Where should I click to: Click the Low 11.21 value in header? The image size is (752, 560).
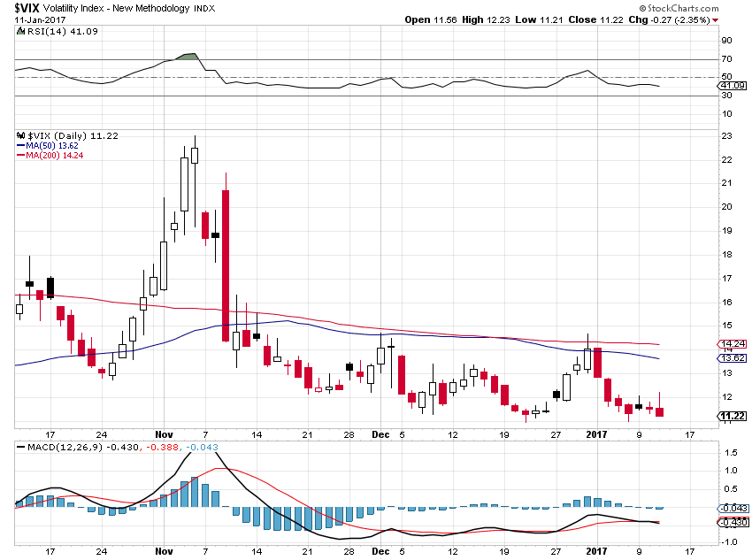click(x=539, y=20)
